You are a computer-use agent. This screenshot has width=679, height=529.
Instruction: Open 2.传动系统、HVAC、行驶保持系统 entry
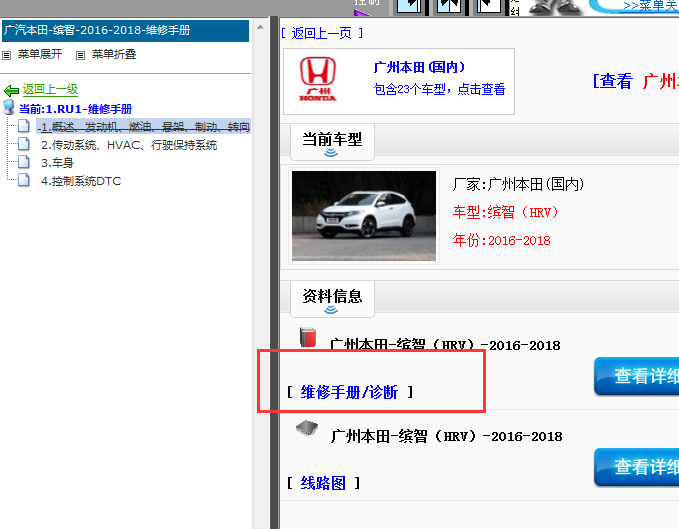click(129, 145)
